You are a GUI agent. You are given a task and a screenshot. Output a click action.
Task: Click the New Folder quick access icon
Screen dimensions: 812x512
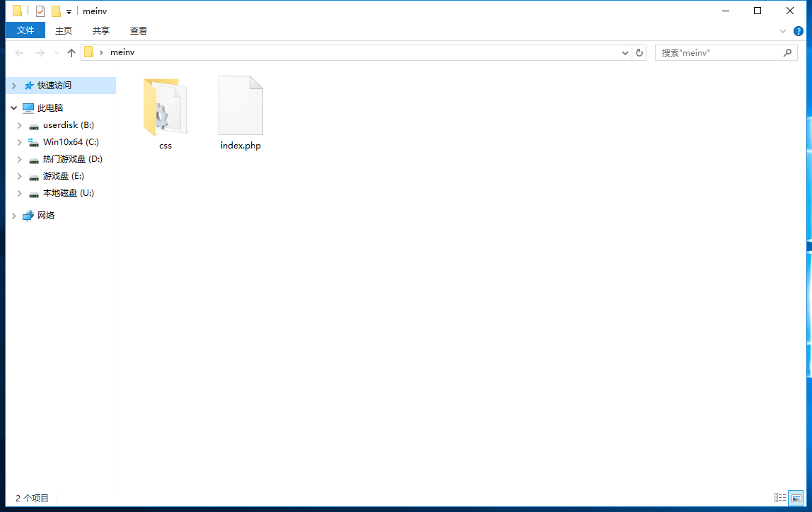click(56, 11)
